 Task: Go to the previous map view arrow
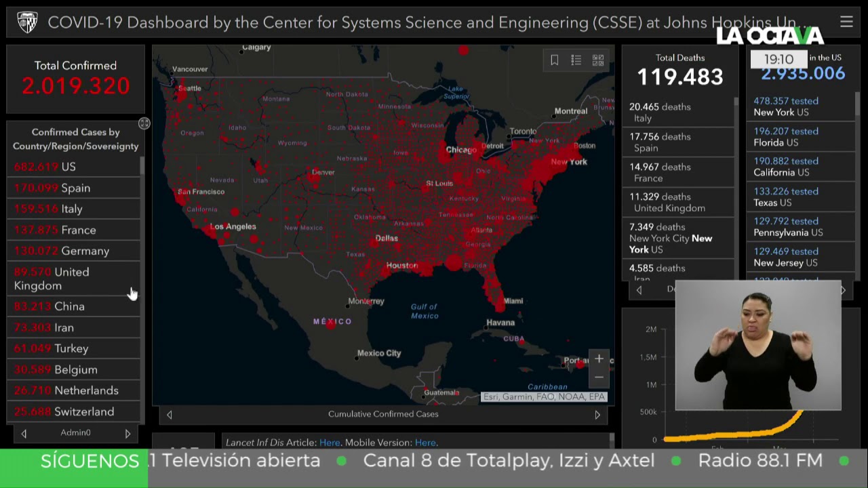coord(170,415)
